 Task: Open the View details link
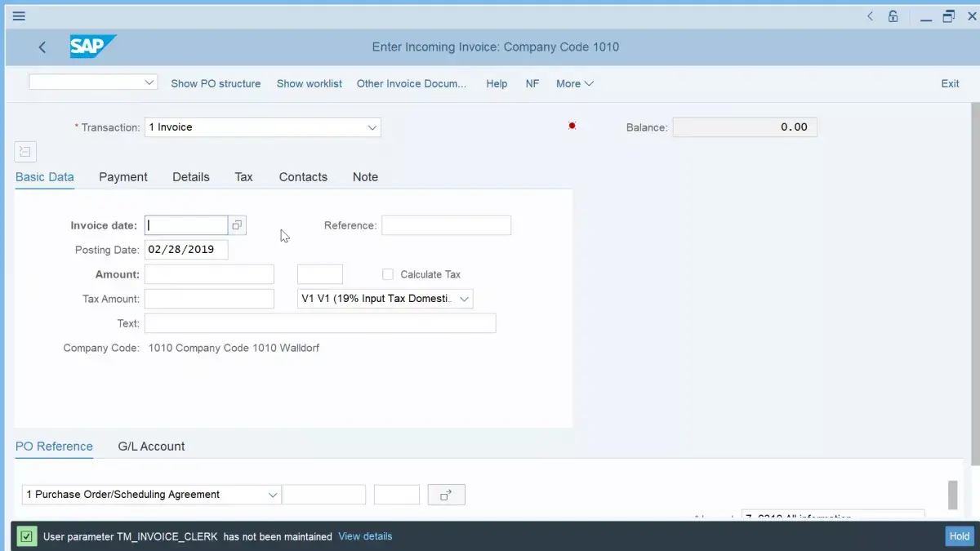365,536
